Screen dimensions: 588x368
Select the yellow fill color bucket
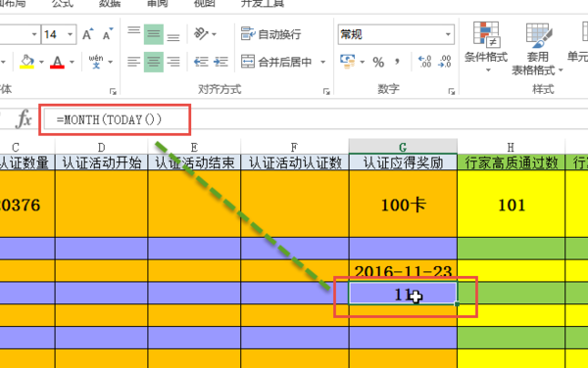pyautogui.click(x=27, y=62)
